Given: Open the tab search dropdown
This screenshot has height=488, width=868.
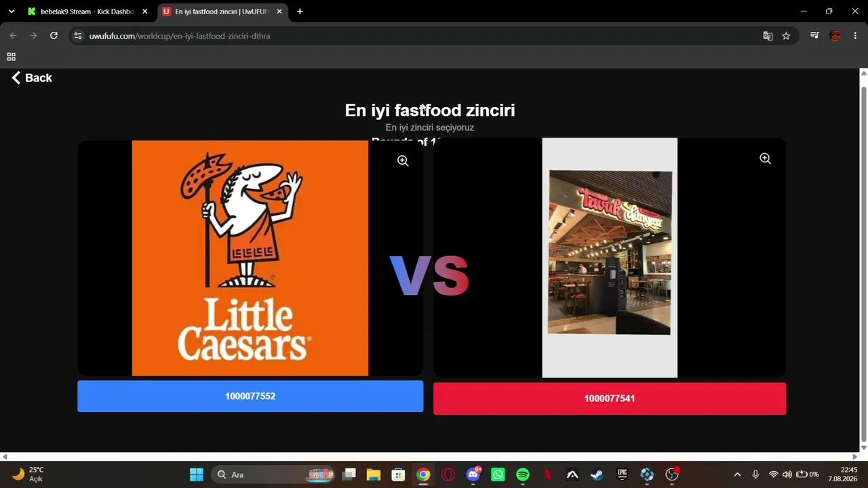Looking at the screenshot, I should point(12,12).
